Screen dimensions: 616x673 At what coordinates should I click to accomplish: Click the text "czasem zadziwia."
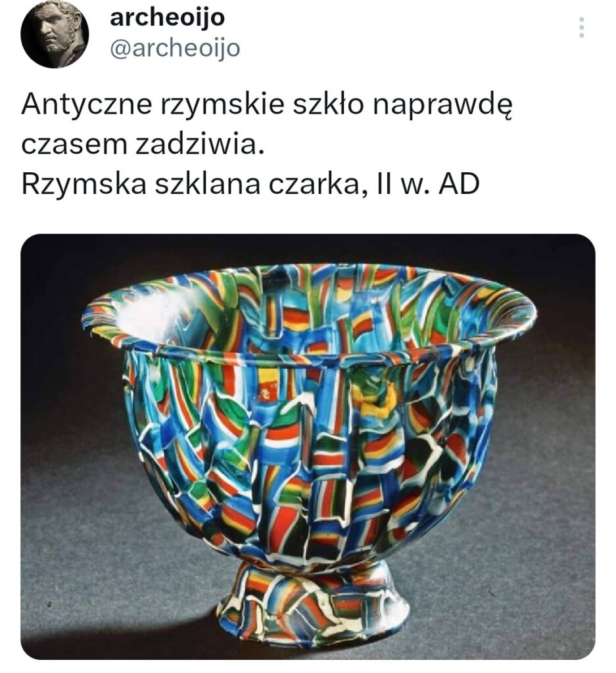pos(142,145)
